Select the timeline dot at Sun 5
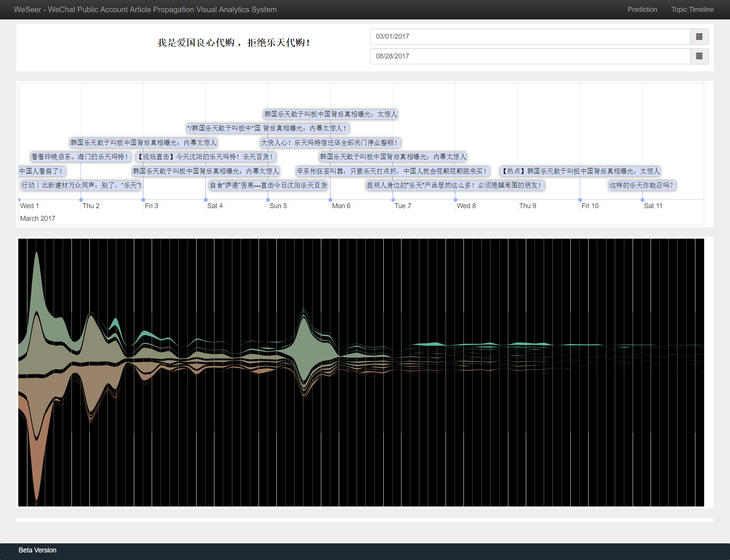 268,200
